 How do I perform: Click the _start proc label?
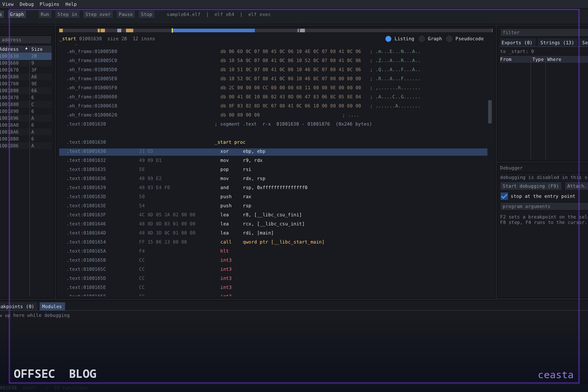coord(230,142)
